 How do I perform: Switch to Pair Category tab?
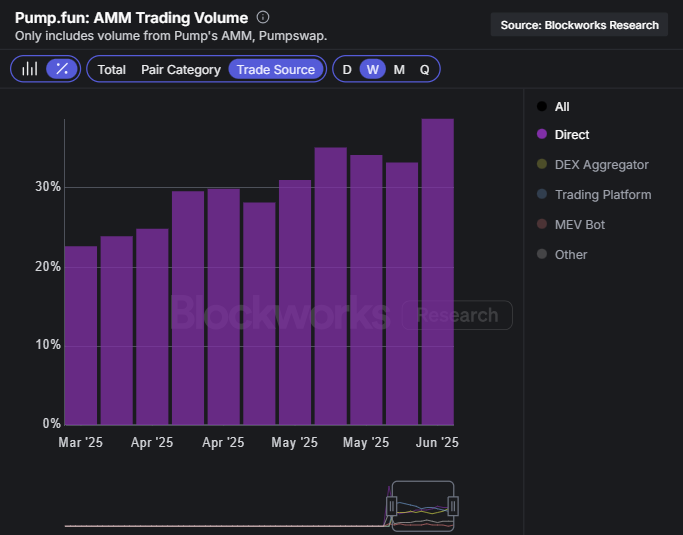(181, 70)
